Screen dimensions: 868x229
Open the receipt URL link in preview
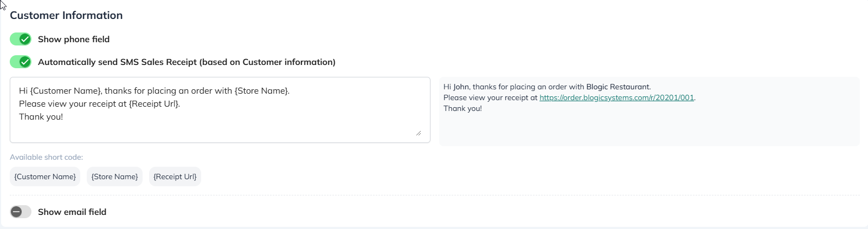[x=616, y=98]
